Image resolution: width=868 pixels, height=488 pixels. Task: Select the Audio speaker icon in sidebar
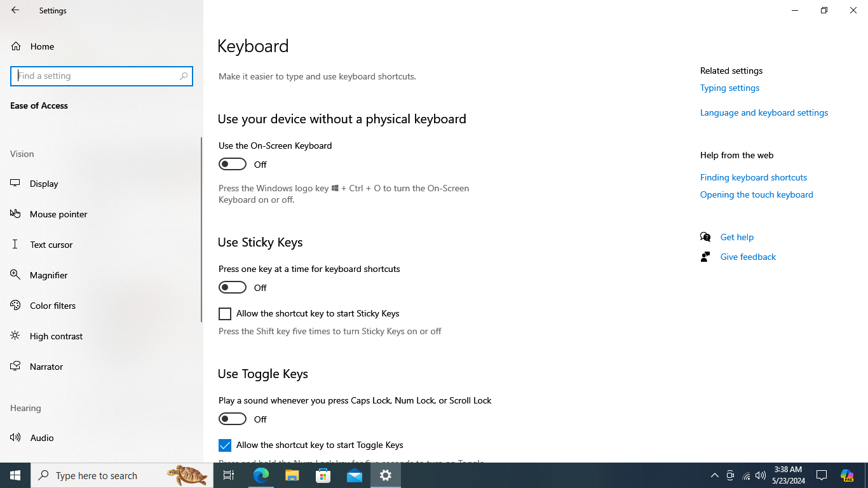(x=15, y=438)
